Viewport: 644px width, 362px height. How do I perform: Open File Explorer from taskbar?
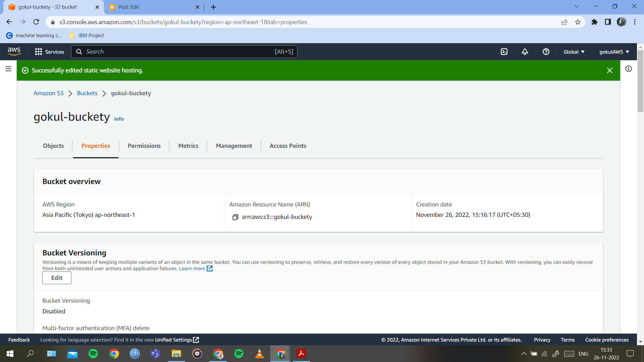(176, 354)
